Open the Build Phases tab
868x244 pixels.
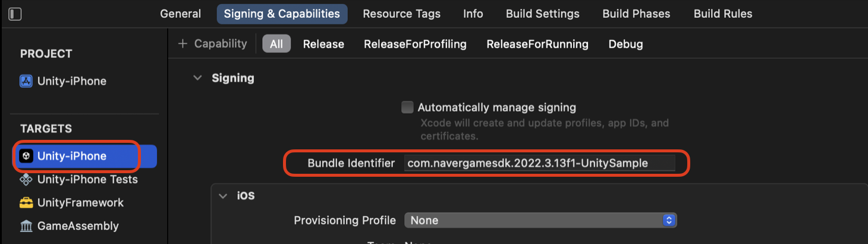tap(636, 14)
